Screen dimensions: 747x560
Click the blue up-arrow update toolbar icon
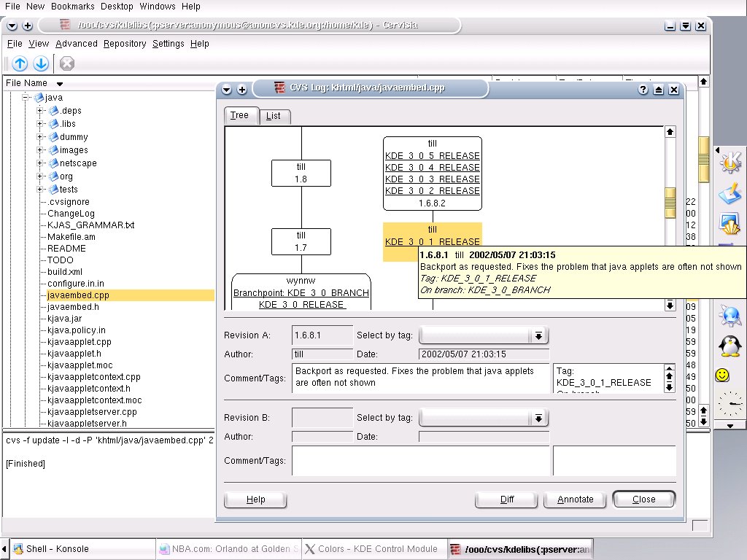click(x=20, y=63)
